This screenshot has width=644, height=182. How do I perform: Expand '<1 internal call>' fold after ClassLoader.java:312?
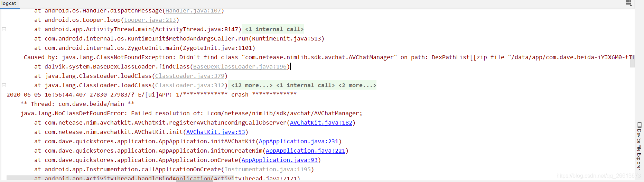click(x=306, y=85)
